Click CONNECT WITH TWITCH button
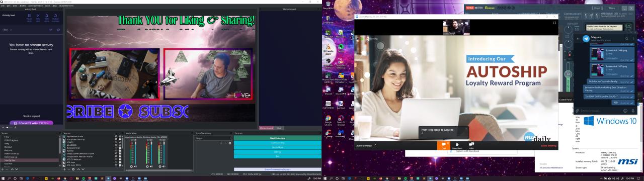This screenshot has height=181, width=644. (x=31, y=123)
